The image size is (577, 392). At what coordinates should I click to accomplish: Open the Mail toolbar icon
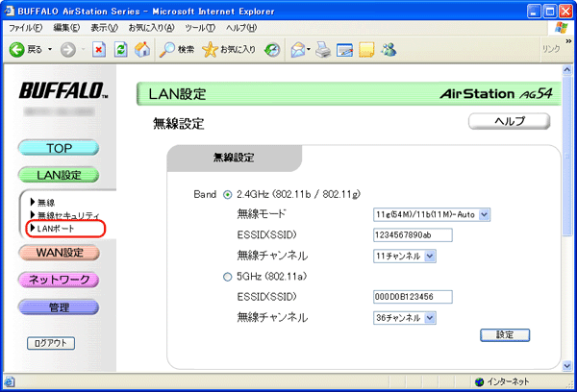tap(299, 49)
